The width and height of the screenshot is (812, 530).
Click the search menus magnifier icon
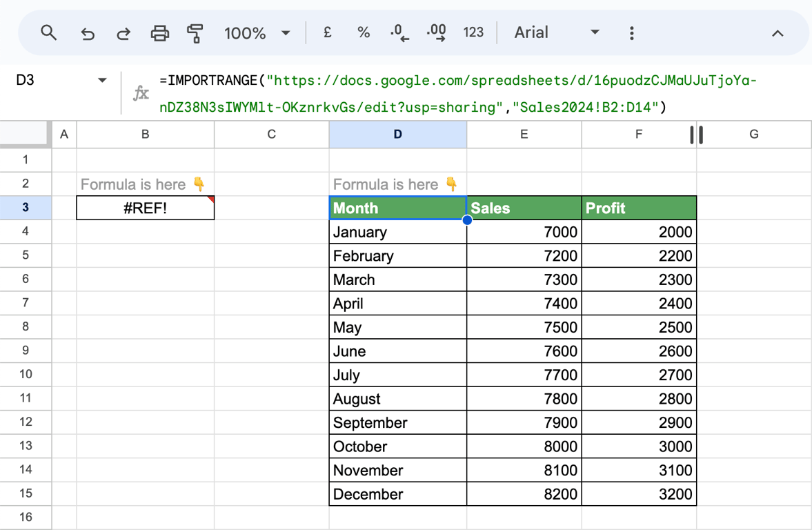pos(49,32)
